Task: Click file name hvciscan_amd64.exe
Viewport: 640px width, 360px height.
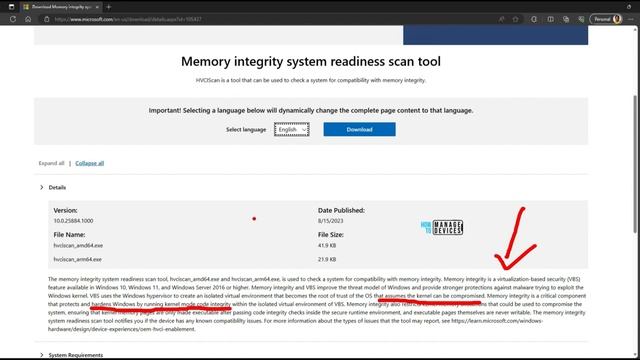Action: pos(78,246)
